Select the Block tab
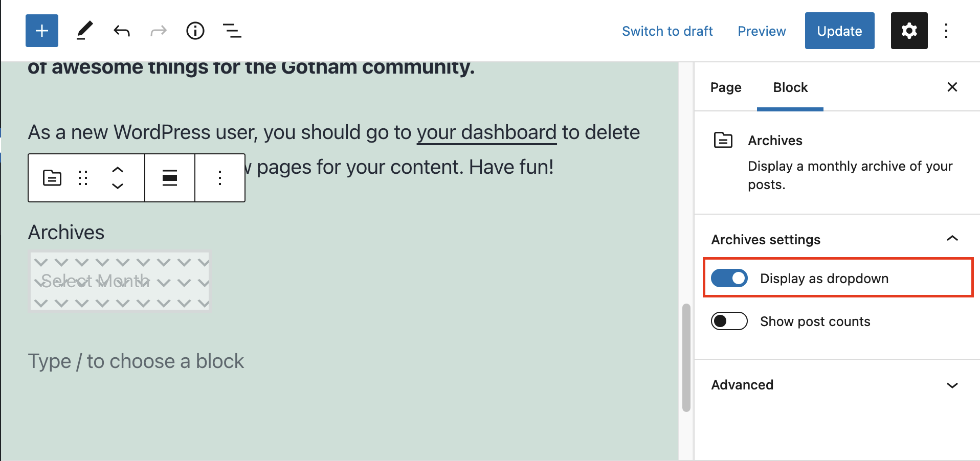 790,87
